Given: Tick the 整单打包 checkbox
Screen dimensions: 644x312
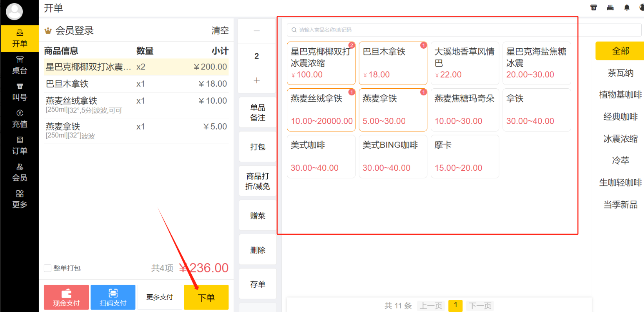Looking at the screenshot, I should point(48,268).
